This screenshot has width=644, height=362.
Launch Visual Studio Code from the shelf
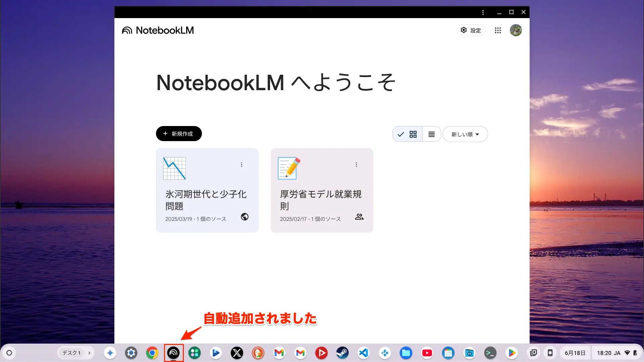[364, 353]
